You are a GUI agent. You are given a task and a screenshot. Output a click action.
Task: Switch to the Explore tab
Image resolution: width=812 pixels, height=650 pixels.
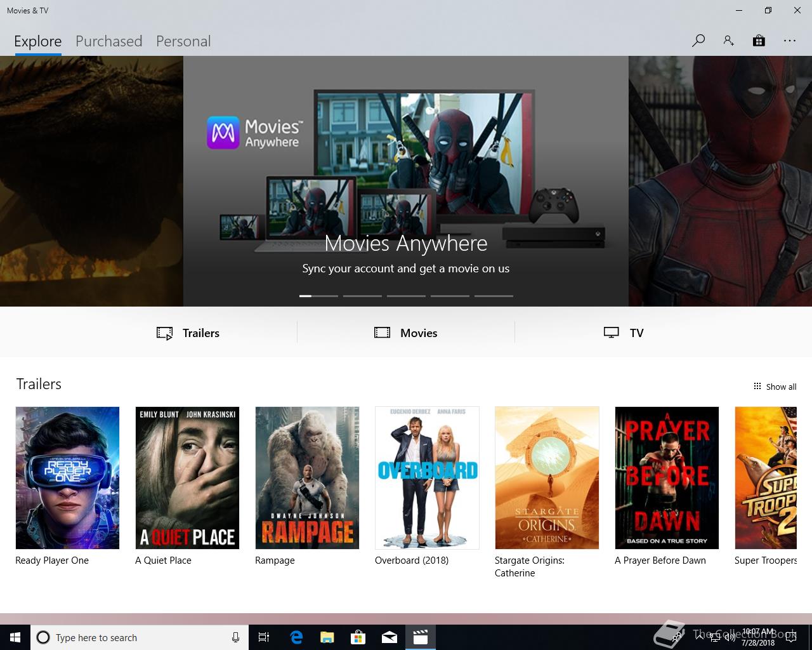pos(38,41)
